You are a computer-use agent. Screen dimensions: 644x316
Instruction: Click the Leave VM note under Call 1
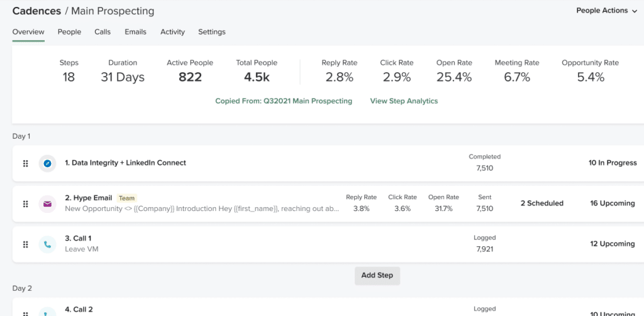point(82,249)
